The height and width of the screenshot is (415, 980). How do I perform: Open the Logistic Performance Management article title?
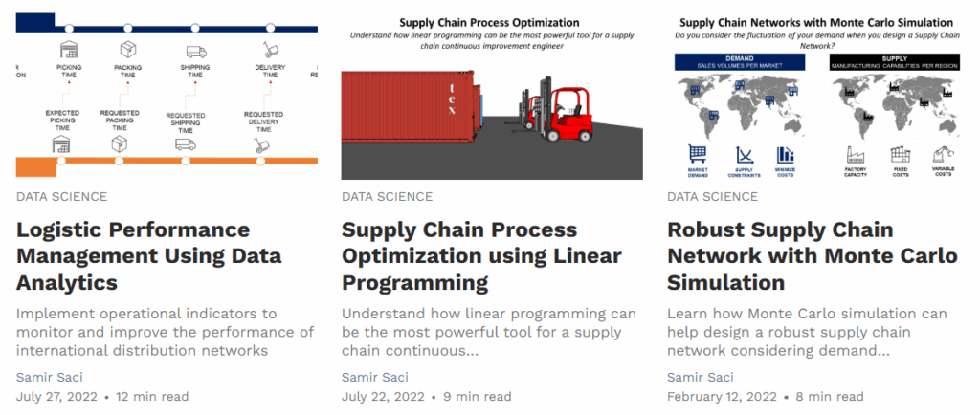pos(134,256)
